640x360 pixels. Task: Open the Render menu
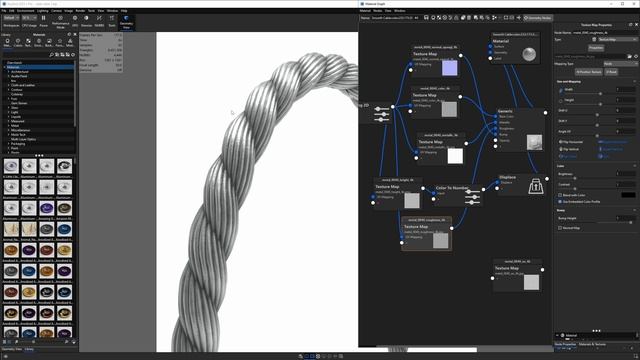80,11
